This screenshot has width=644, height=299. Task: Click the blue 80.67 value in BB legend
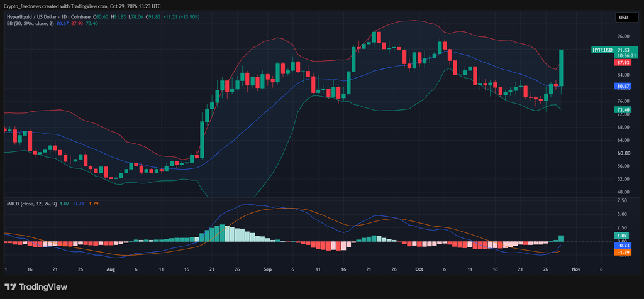point(62,23)
